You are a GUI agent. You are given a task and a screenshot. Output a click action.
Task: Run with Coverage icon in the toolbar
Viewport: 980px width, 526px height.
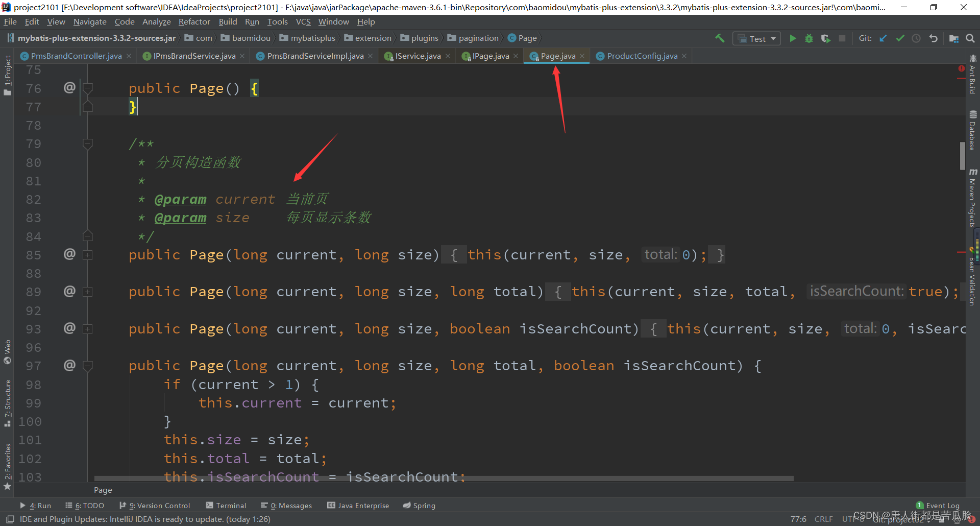[x=825, y=38]
